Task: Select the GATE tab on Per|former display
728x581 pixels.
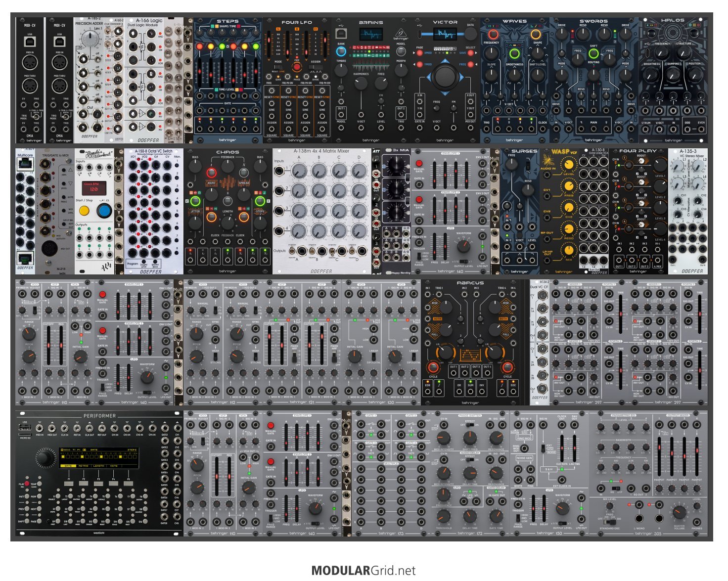Action: 69,466
